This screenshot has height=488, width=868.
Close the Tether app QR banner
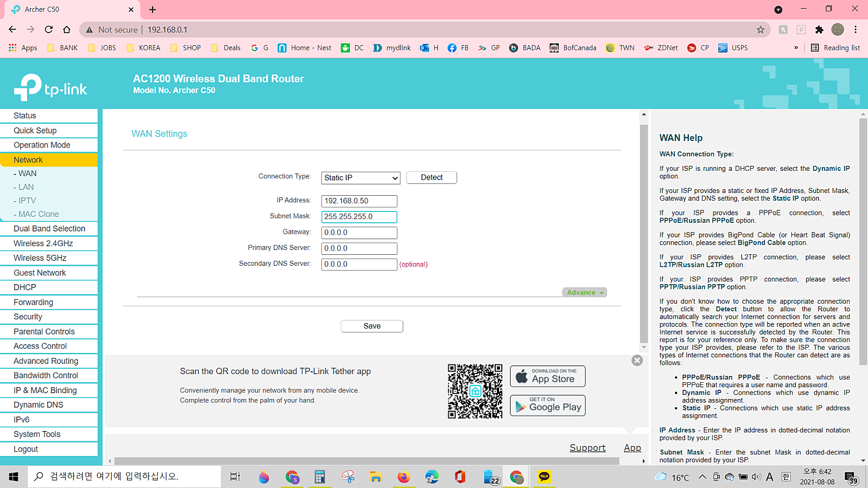(x=637, y=361)
